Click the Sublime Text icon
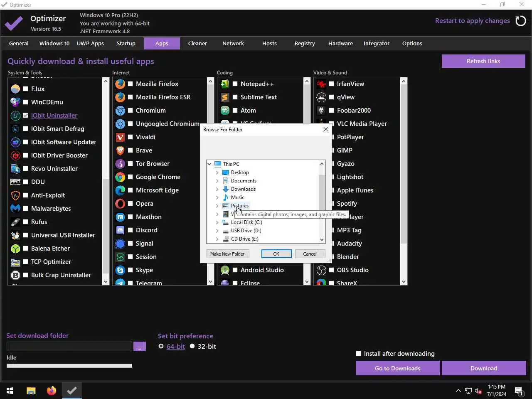Screen dimensions: 532x399 pos(225,97)
